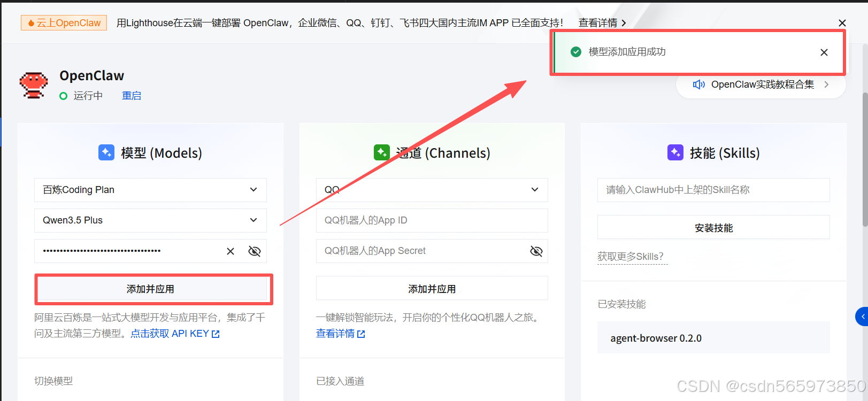Image resolution: width=868 pixels, height=401 pixels.
Task: Close the top Lighthouse announcement banner
Action: point(842,23)
